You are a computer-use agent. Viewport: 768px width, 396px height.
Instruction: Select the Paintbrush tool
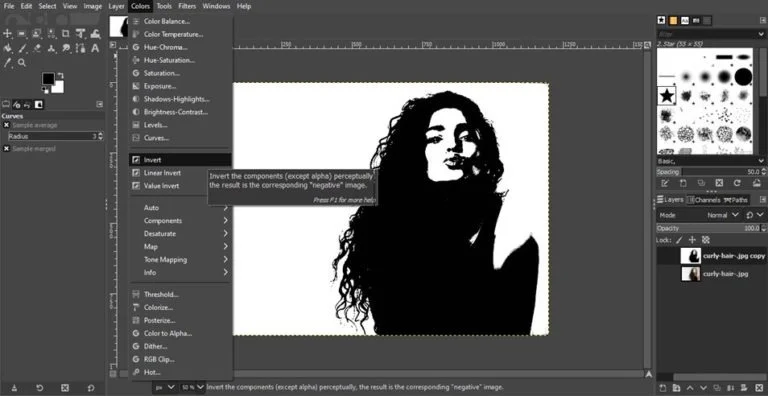coord(22,48)
